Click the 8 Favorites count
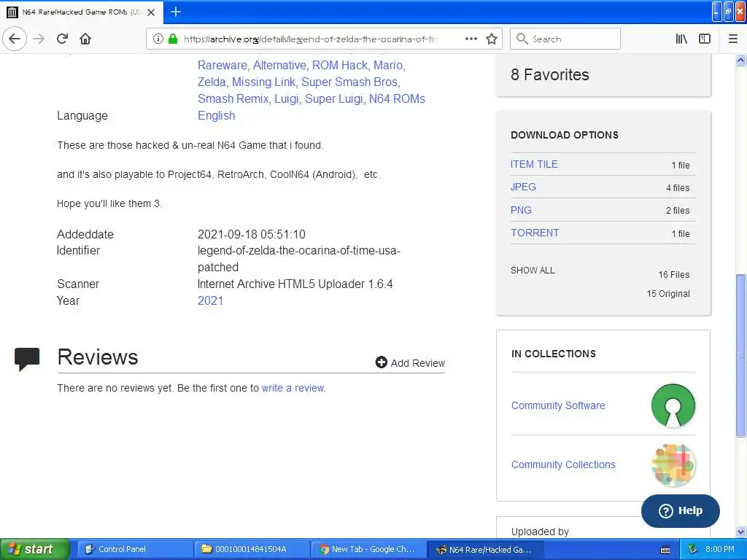 550,74
